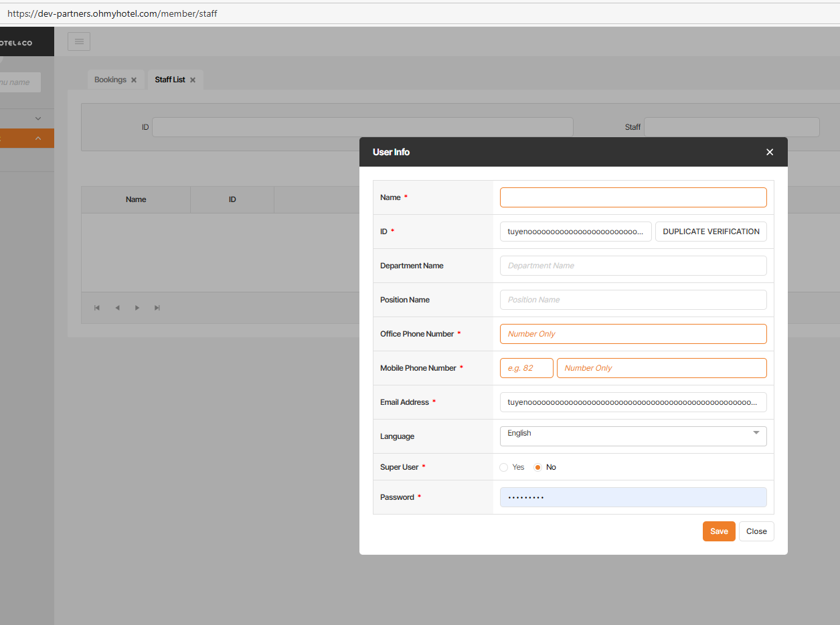Go to last page of staff table
Image resolution: width=840 pixels, height=625 pixels.
[x=157, y=308]
